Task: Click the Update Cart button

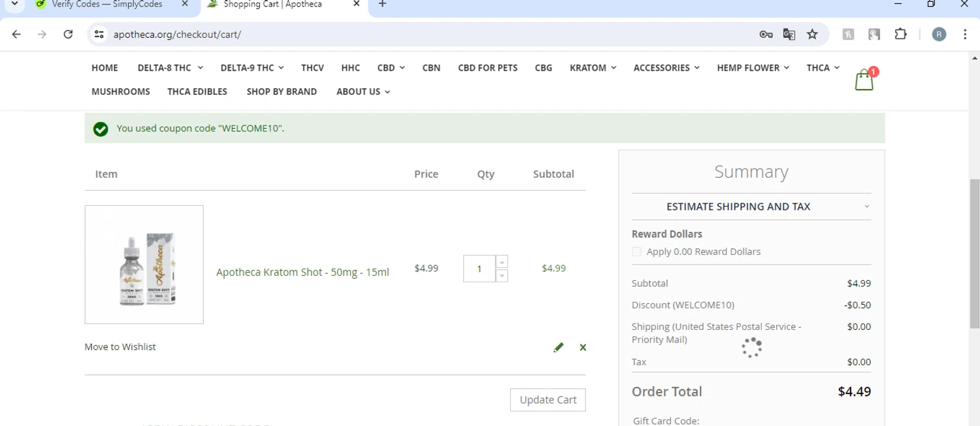Action: (x=547, y=400)
